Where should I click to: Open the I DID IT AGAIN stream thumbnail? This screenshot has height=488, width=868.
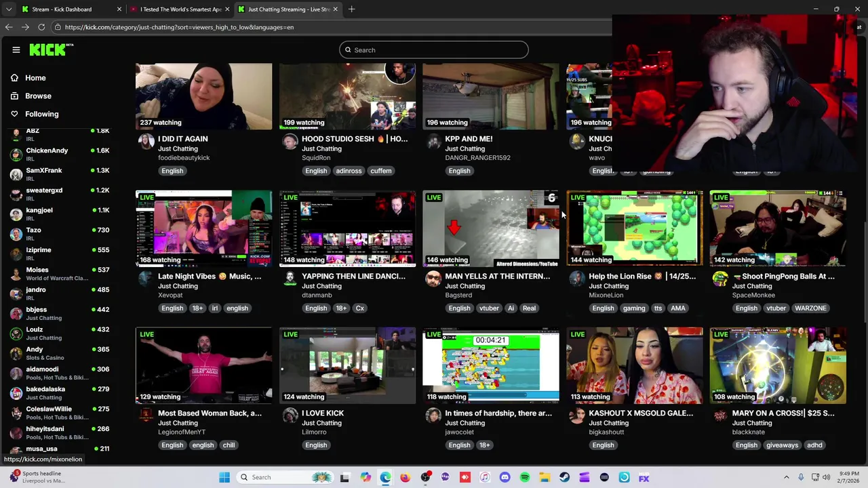203,96
